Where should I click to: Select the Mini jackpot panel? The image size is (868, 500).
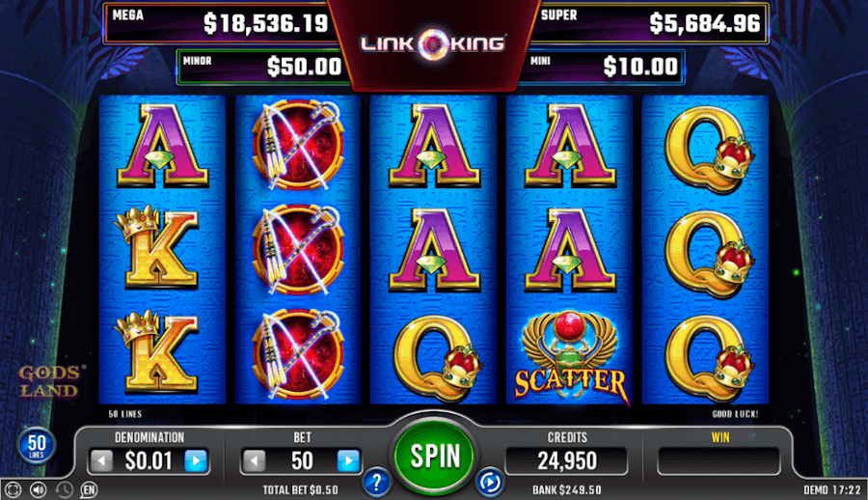tap(604, 67)
